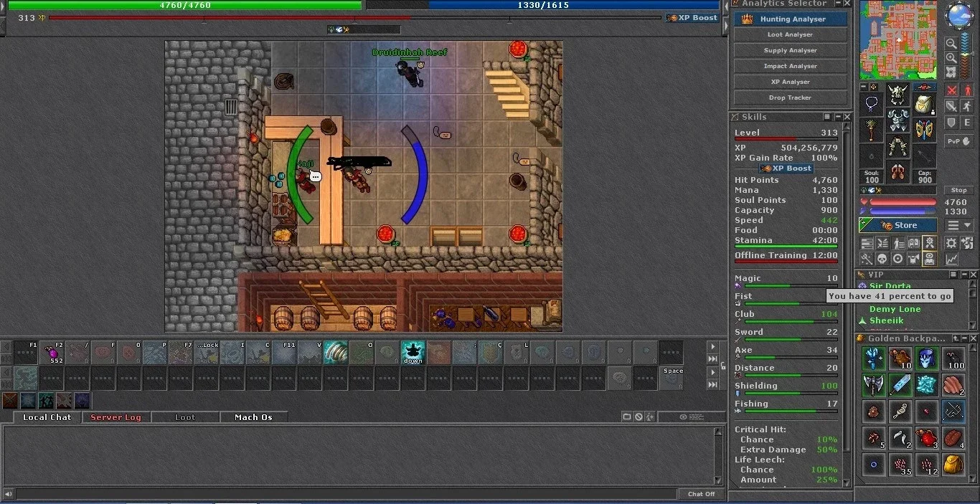Open the VIP panel options menu icon
This screenshot has width=980, height=504.
point(953,274)
